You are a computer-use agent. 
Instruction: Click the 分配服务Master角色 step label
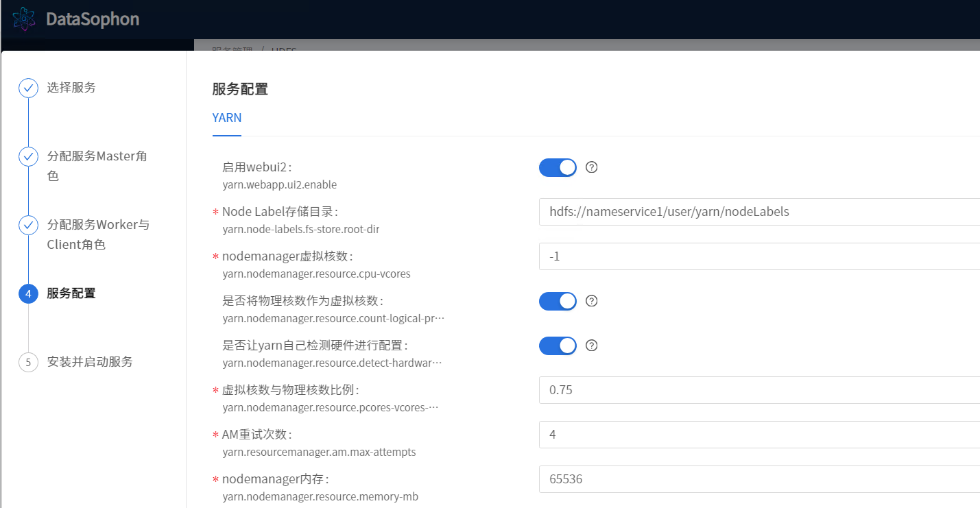(x=97, y=166)
